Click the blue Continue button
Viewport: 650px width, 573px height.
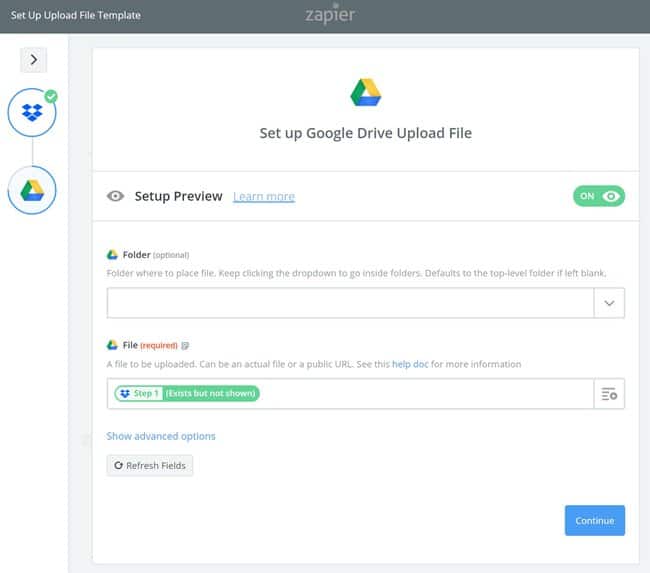point(594,521)
